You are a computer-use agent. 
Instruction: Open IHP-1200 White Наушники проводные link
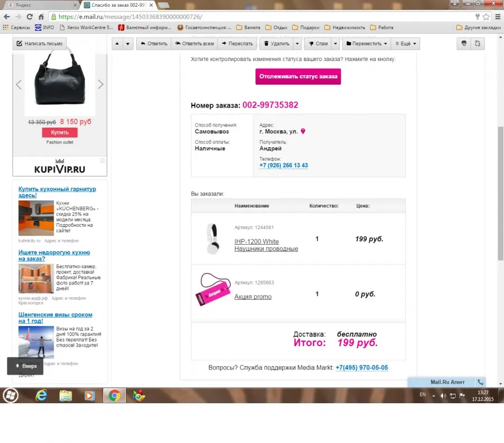click(x=266, y=245)
